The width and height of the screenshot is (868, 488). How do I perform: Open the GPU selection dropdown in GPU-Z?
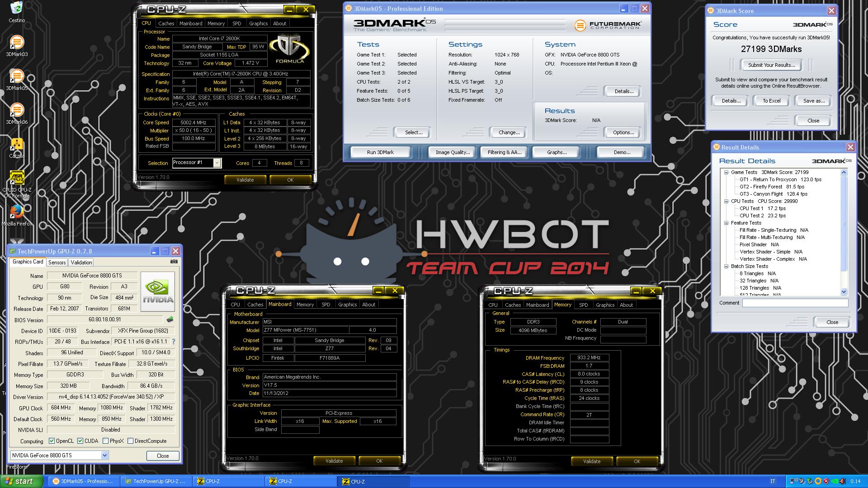(x=104, y=455)
